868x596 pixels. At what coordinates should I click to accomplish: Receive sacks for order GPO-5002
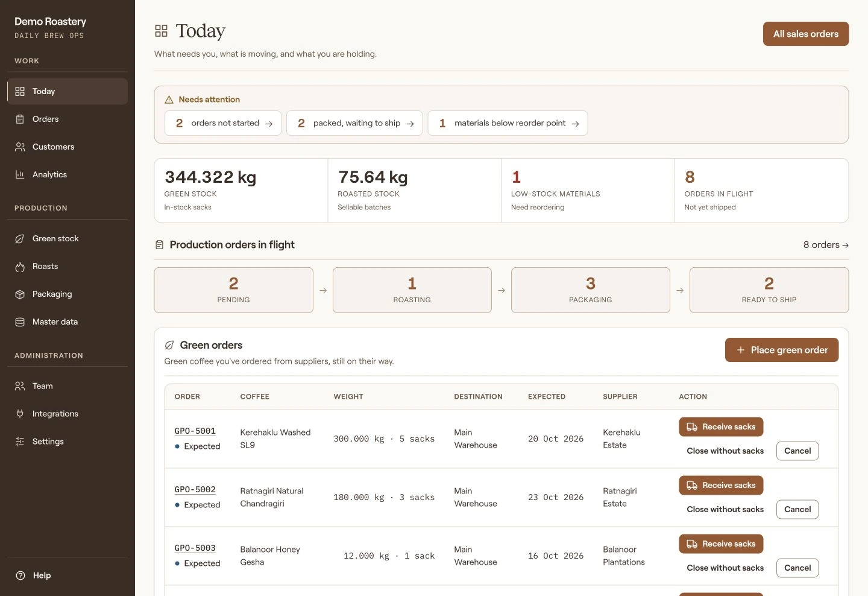(721, 486)
